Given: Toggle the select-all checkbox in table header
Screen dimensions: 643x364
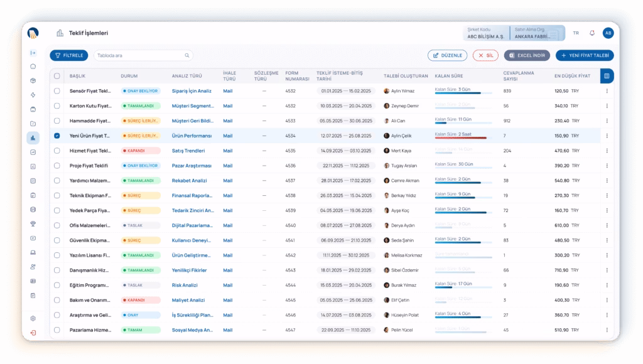Looking at the screenshot, I should (57, 76).
